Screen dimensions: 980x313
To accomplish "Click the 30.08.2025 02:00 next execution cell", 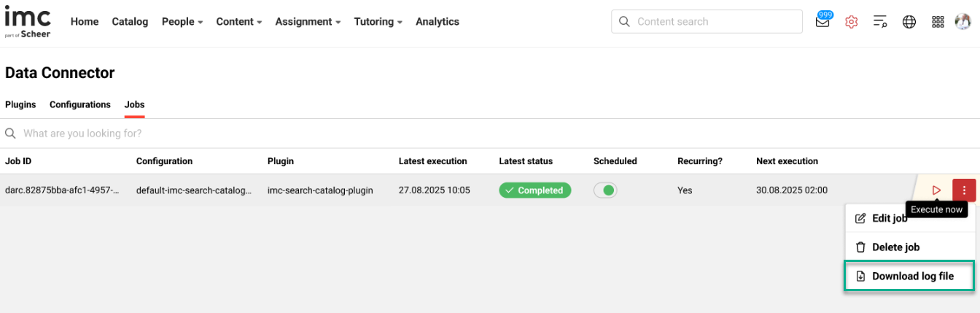I will [x=792, y=190].
